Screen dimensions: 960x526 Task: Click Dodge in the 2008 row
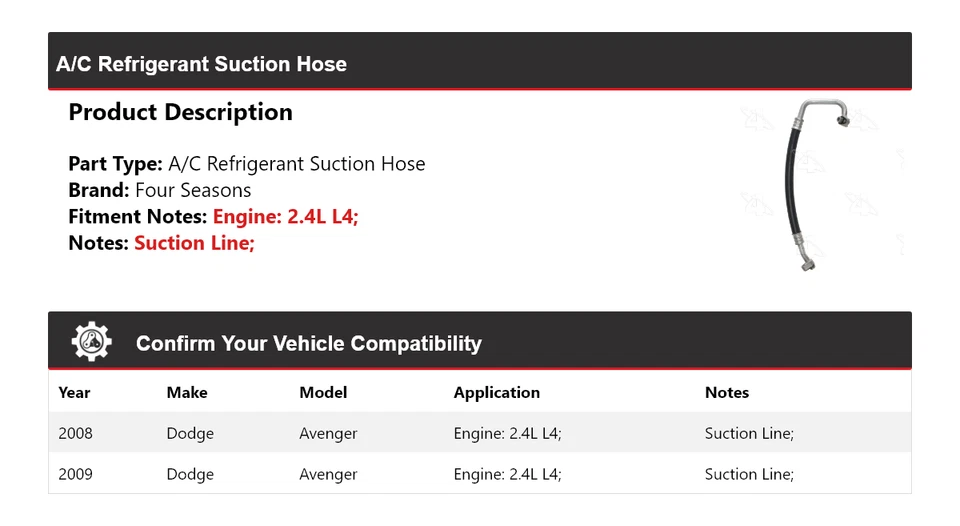click(190, 434)
